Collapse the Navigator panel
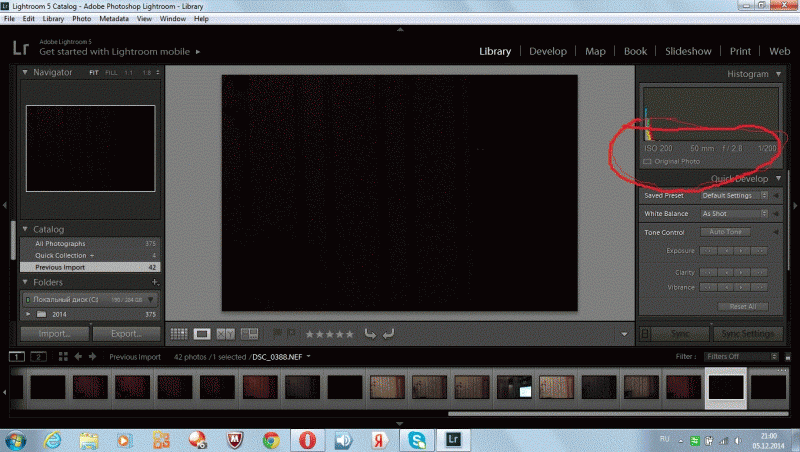 (24, 72)
